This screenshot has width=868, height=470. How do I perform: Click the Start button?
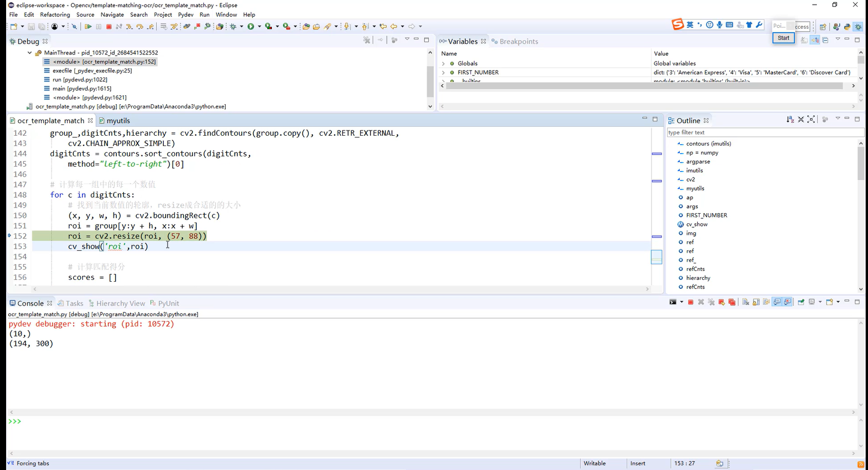784,38
